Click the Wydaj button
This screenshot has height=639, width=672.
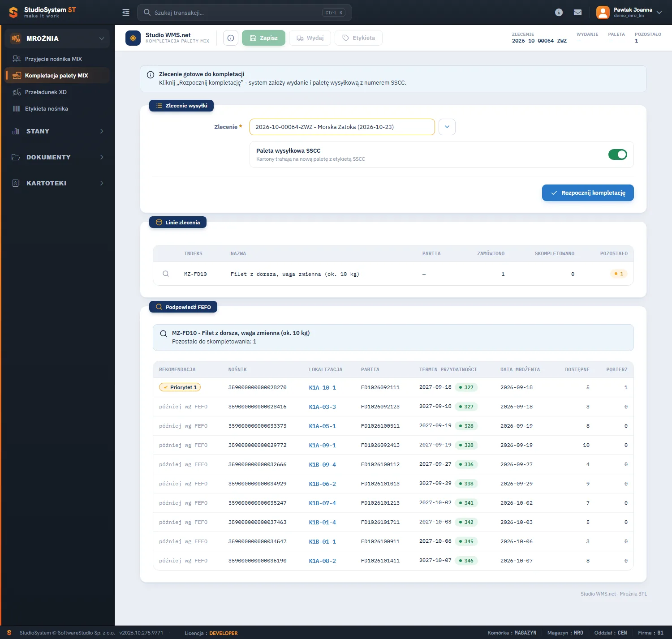(310, 38)
